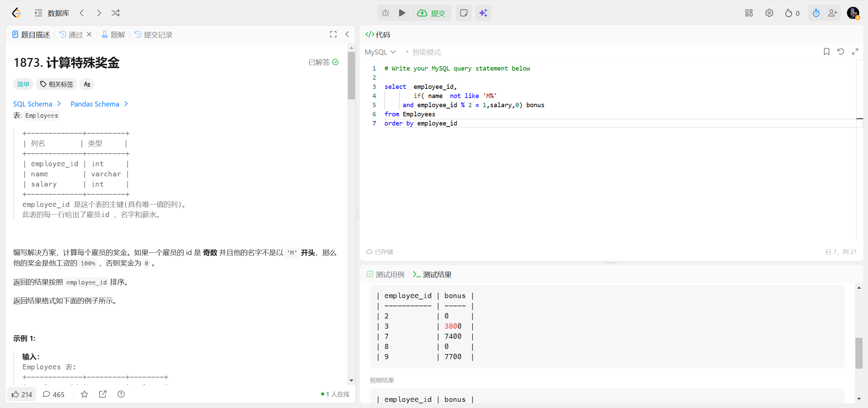The height and width of the screenshot is (408, 868).
Task: Favorite this problem with star icon
Action: [84, 394]
